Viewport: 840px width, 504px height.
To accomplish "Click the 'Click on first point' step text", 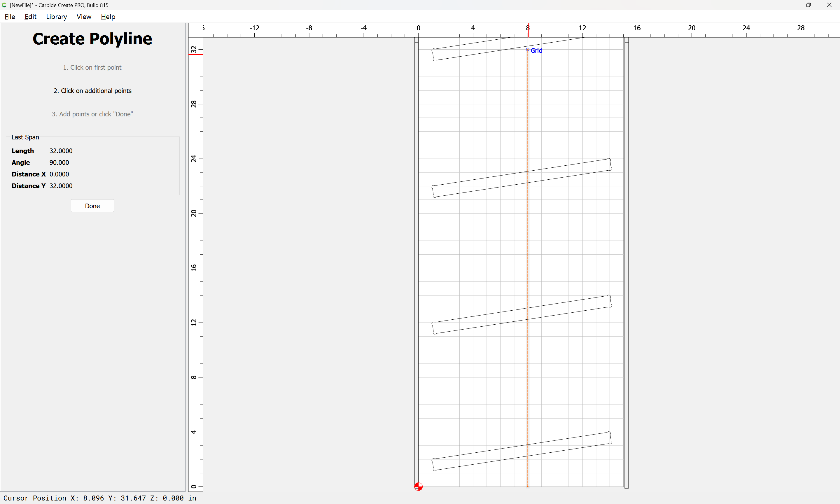I will pos(92,68).
